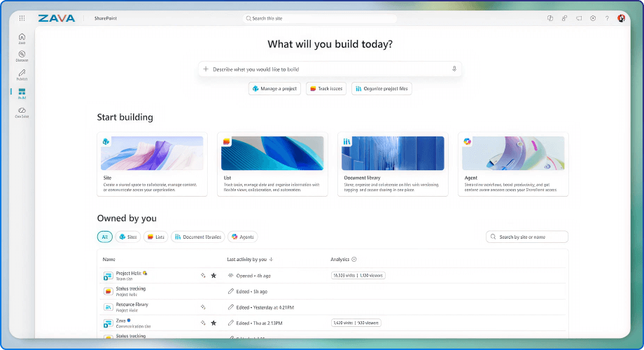Click the Manage a project suggestion
This screenshot has width=644, height=350.
pos(274,89)
